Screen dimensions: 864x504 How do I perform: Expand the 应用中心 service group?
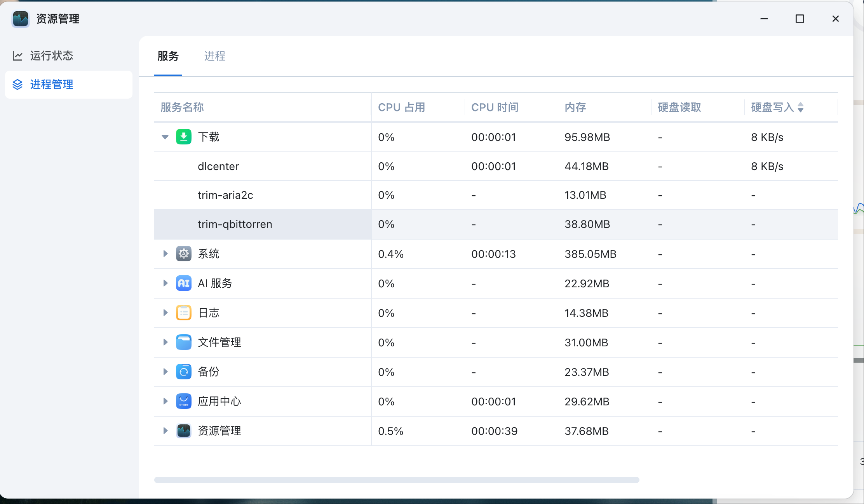point(165,401)
